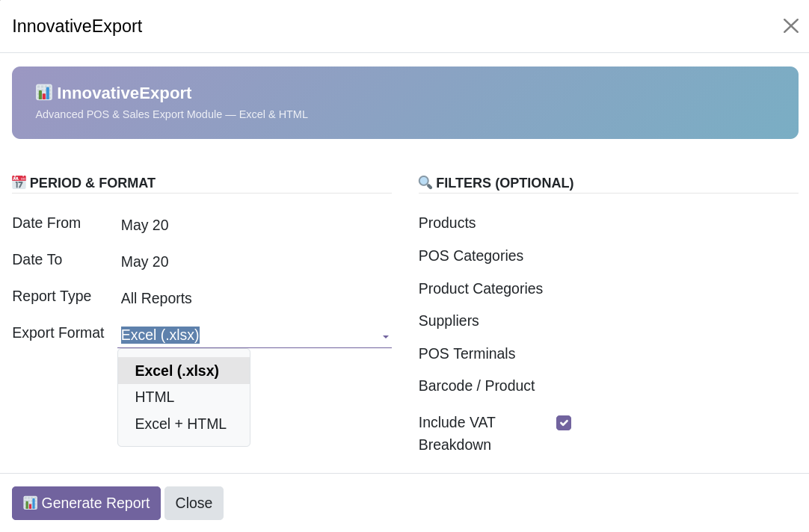Open the Date From field showing May 20

click(254, 225)
